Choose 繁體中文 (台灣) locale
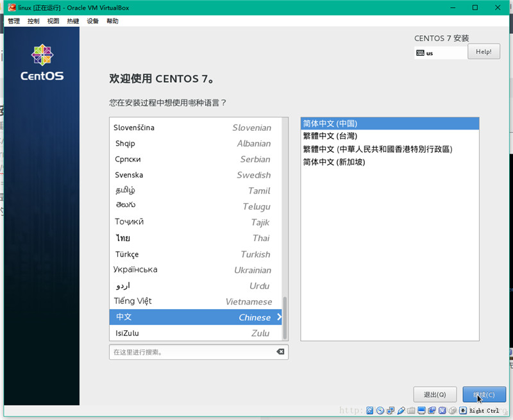Viewport: 513px width, 420px height. coord(390,136)
